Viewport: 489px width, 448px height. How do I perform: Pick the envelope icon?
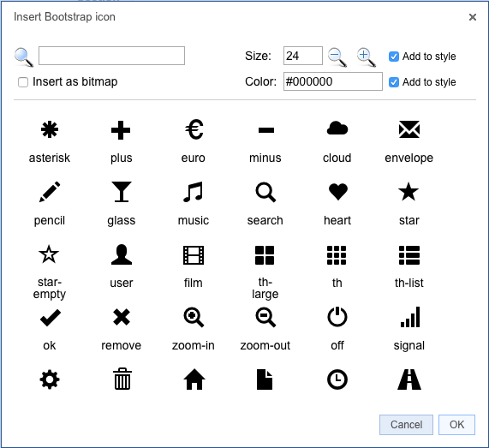[x=409, y=129]
